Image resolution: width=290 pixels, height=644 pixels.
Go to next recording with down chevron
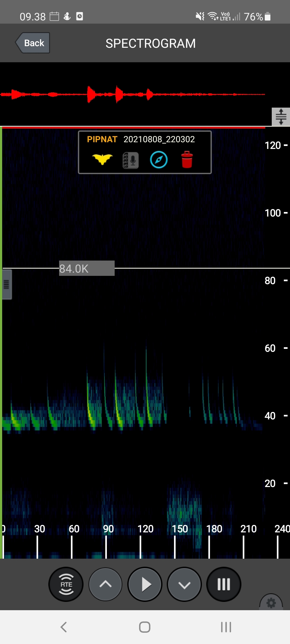184,584
